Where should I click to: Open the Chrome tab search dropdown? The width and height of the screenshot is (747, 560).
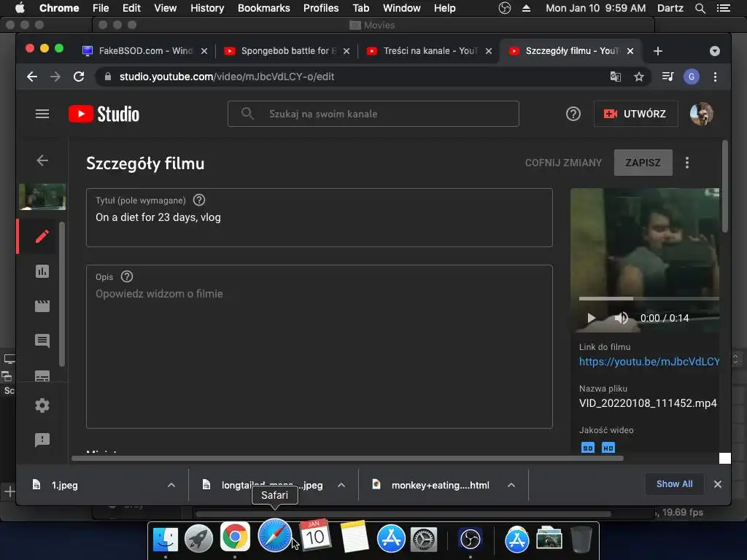tap(715, 51)
